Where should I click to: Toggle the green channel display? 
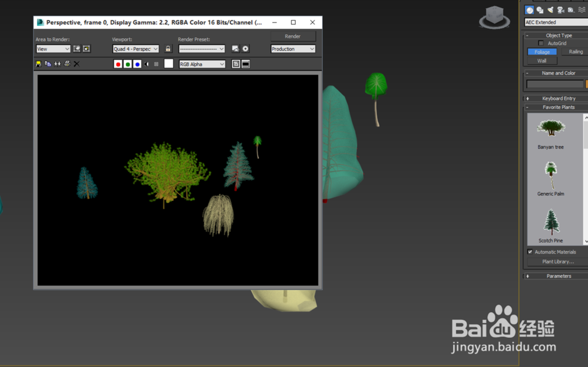click(x=128, y=64)
